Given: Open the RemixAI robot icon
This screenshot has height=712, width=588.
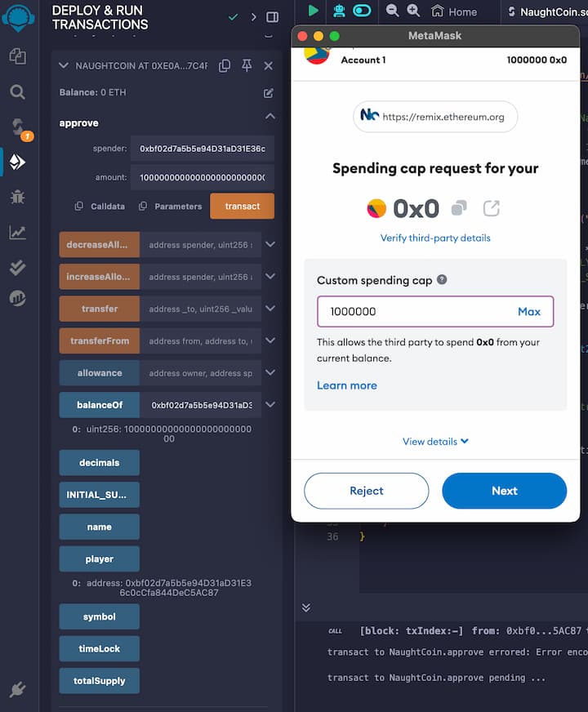Looking at the screenshot, I should tap(339, 11).
